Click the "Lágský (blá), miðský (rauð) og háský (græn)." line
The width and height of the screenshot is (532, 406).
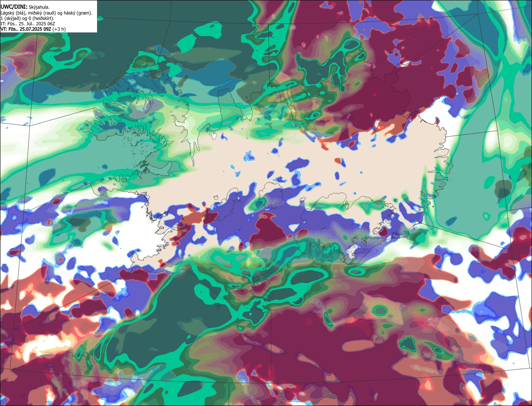[46, 13]
